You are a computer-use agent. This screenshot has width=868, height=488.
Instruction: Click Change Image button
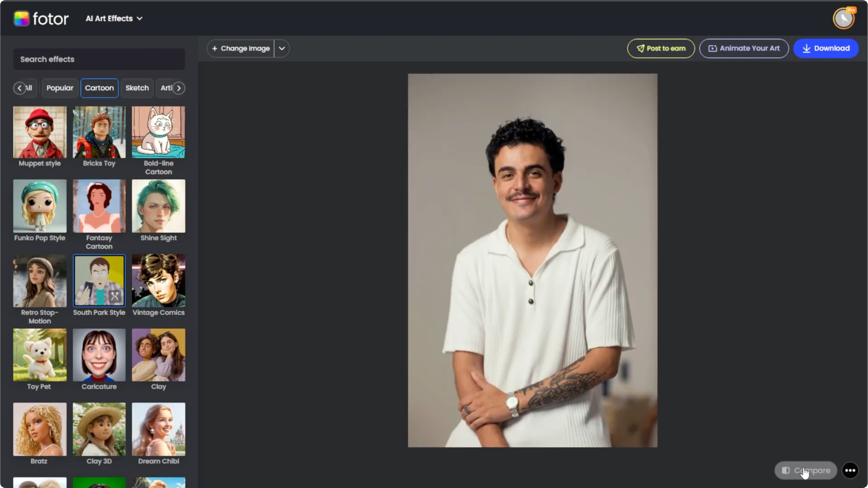point(241,48)
